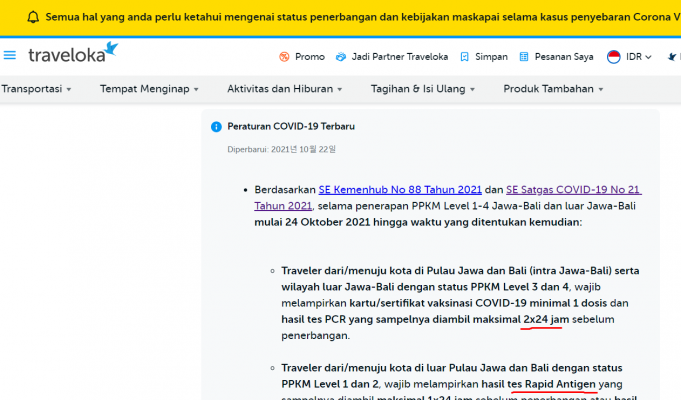Screen dimensions: 681x400
Task: Click the bell notification icon in yellow banner
Action: tap(33, 17)
